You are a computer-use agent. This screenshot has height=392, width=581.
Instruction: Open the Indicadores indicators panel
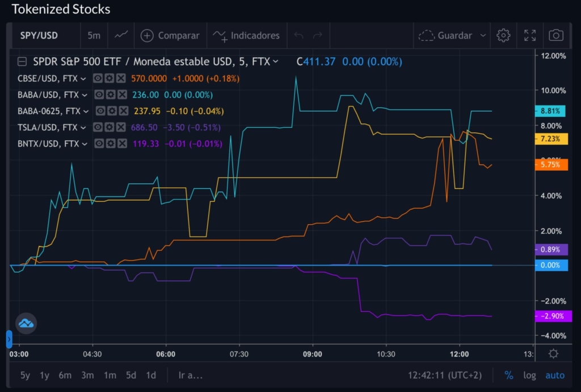247,35
